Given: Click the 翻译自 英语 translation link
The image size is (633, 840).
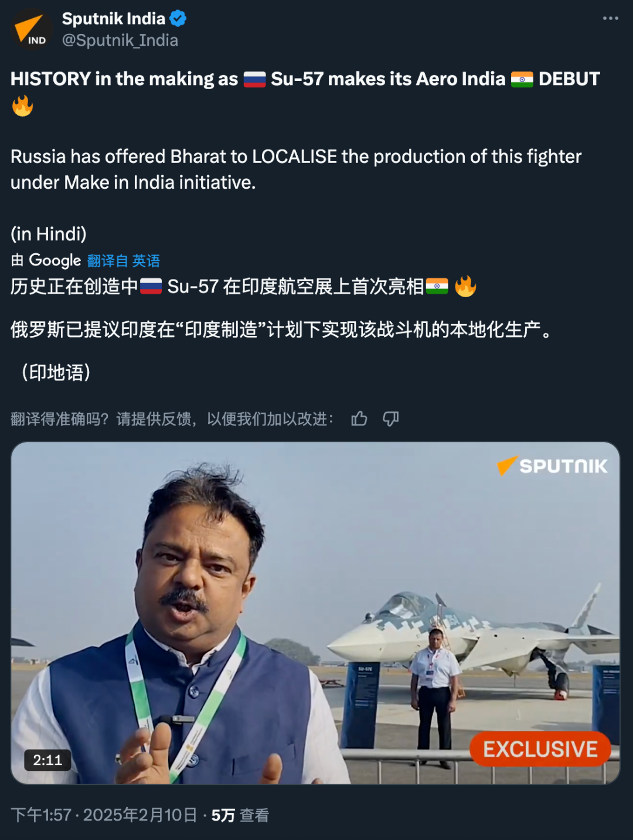Looking at the screenshot, I should point(124,261).
